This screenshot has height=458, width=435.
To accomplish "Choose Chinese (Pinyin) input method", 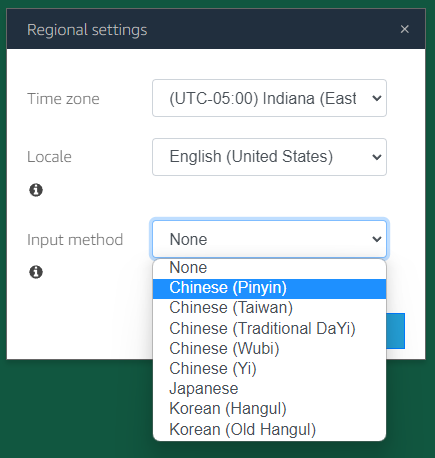I will [x=269, y=288].
